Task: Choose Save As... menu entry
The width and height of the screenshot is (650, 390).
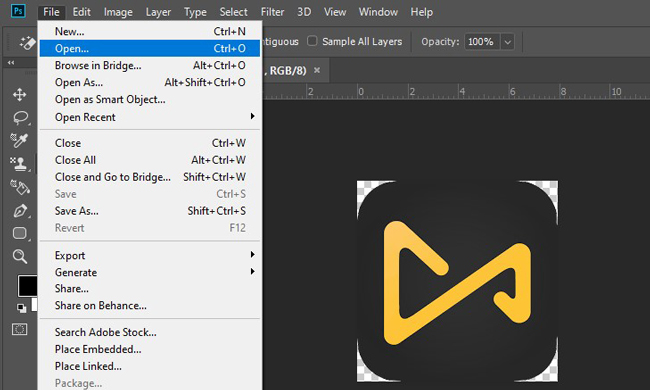Action: tap(150, 211)
